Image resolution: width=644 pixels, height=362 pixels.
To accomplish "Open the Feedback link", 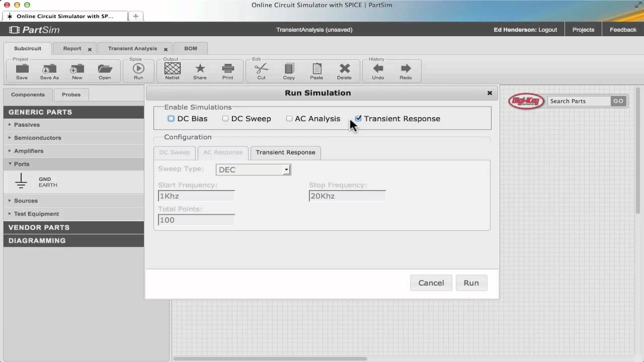I will [623, 30].
